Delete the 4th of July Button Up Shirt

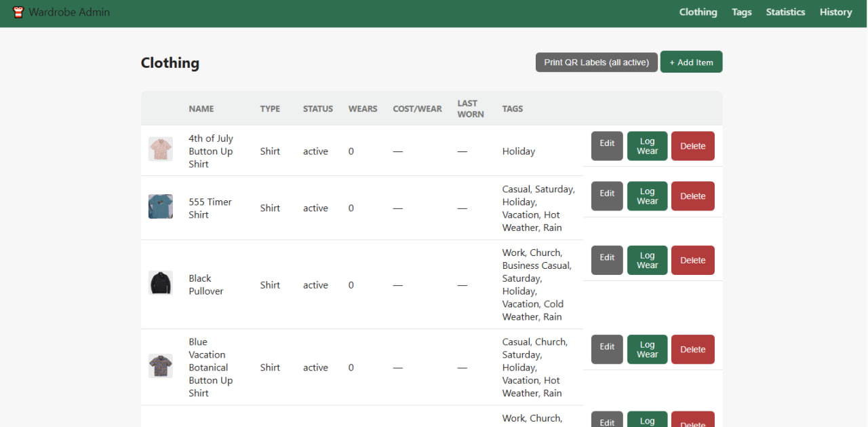point(692,146)
